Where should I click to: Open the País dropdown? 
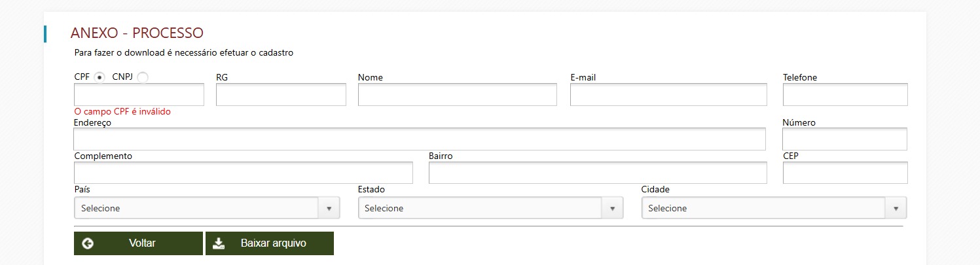(x=196, y=208)
